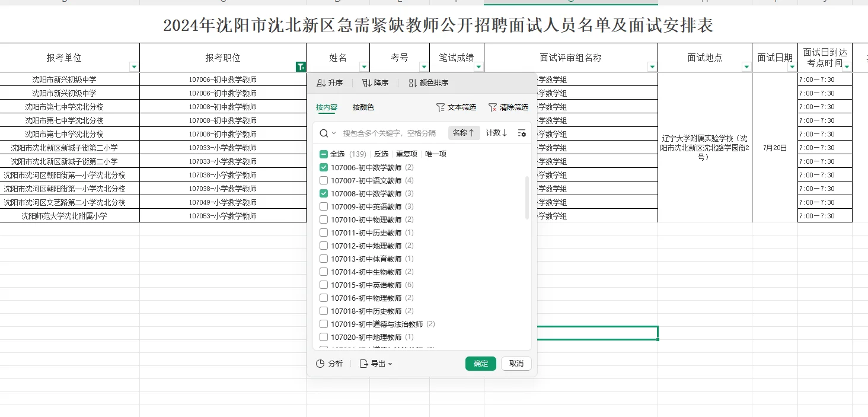The image size is (868, 417).
Task: Click the 降序 descending sort icon
Action: pos(366,83)
